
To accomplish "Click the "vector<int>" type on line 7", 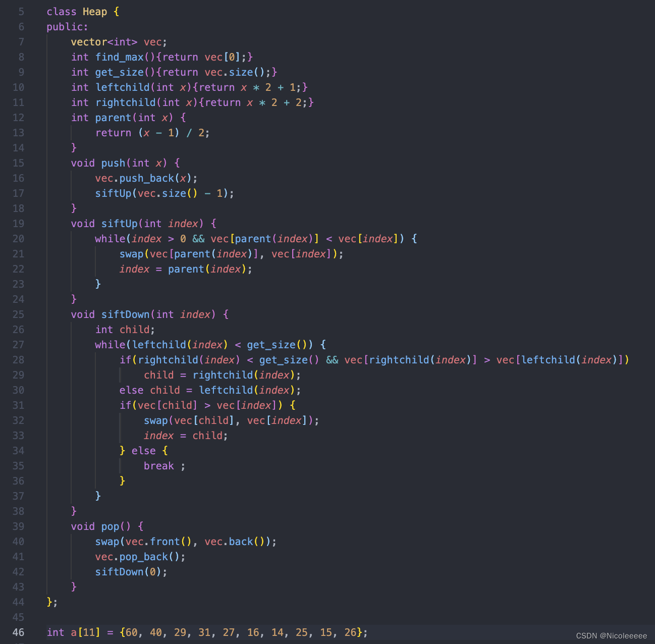I will coord(104,42).
